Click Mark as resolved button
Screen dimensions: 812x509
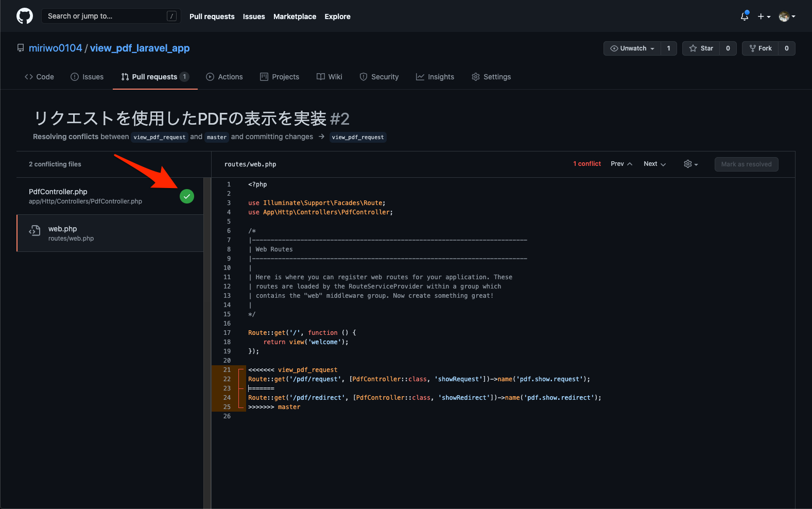(746, 164)
